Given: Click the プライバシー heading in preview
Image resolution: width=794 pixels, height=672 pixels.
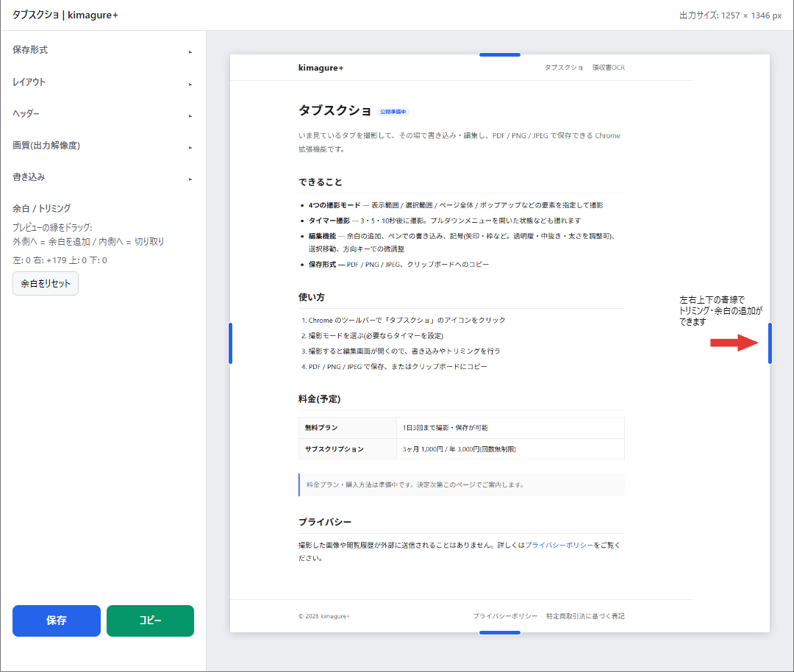Looking at the screenshot, I should [x=325, y=521].
